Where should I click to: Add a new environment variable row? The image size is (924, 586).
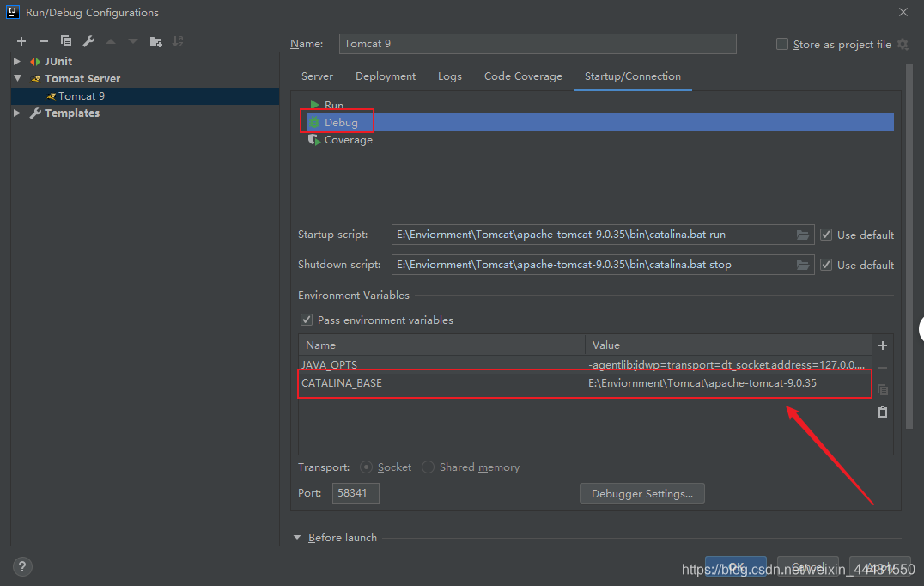tap(882, 345)
